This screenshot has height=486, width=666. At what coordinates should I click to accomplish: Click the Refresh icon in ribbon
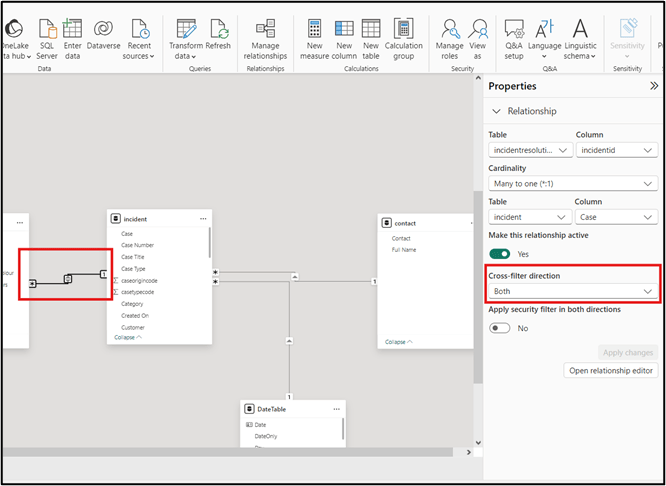218,29
